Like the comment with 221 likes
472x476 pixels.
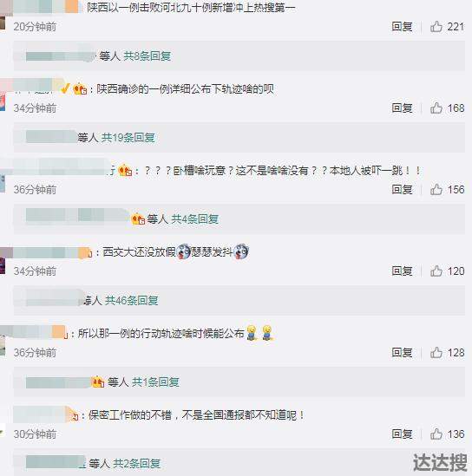pyautogui.click(x=436, y=27)
